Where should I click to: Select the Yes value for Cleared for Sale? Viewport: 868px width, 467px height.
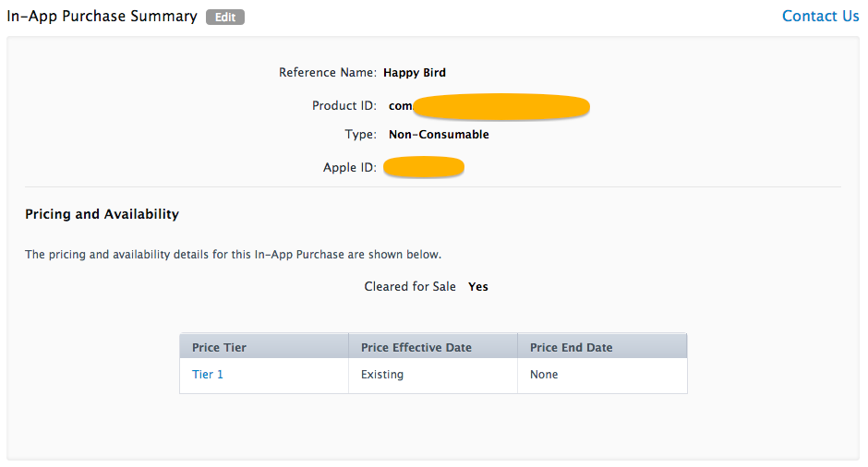click(478, 286)
